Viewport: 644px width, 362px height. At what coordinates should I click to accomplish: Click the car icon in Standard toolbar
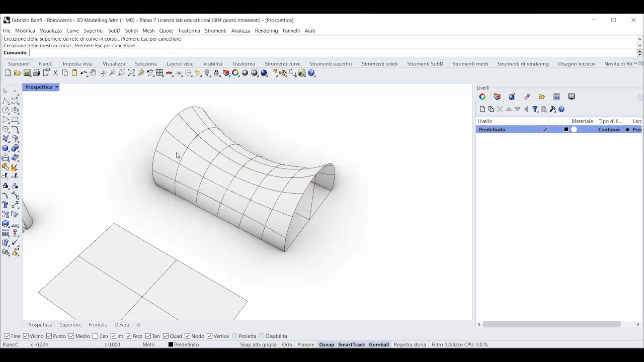click(x=170, y=73)
